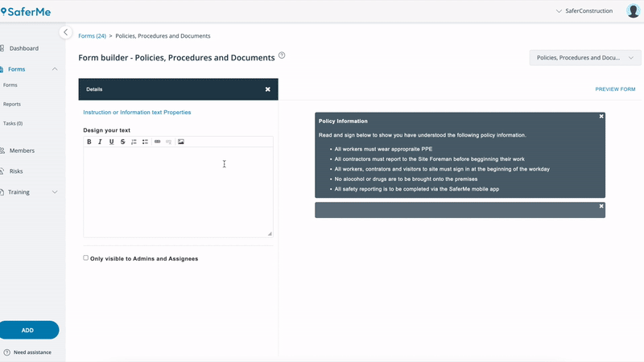Open Dashboard from the sidebar
Screen dimensions: 644x362
pyautogui.click(x=23, y=48)
